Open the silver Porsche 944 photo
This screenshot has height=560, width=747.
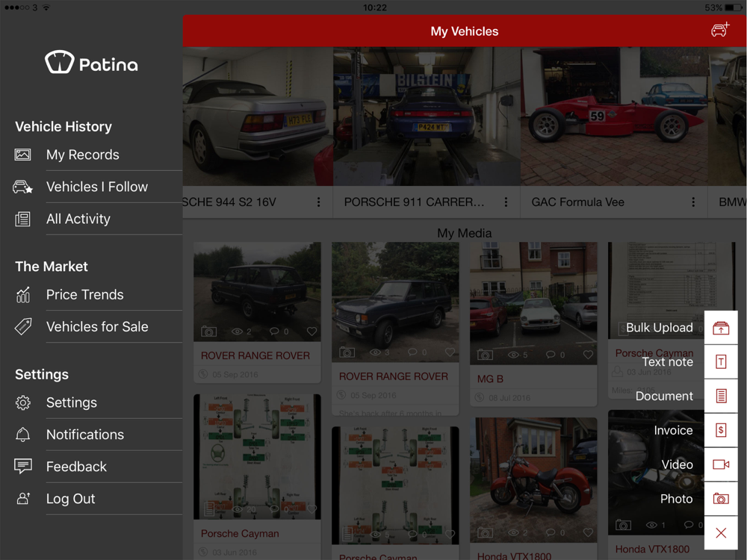tap(258, 116)
